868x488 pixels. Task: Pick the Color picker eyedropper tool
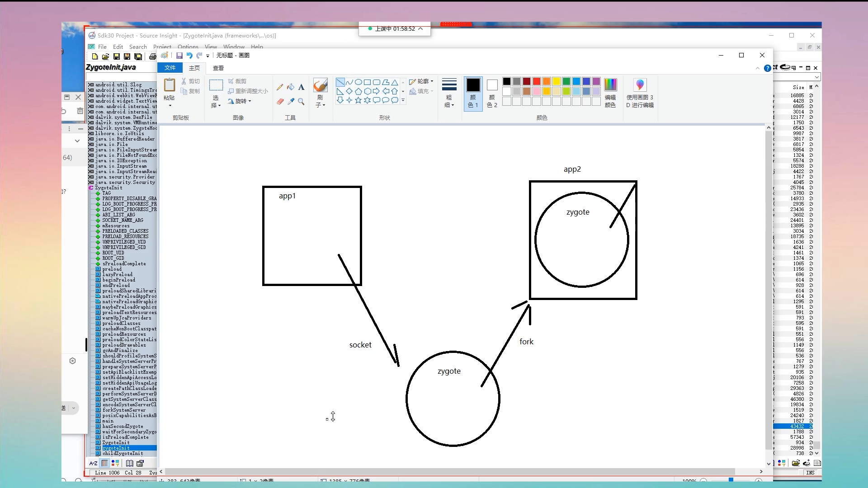pos(291,102)
